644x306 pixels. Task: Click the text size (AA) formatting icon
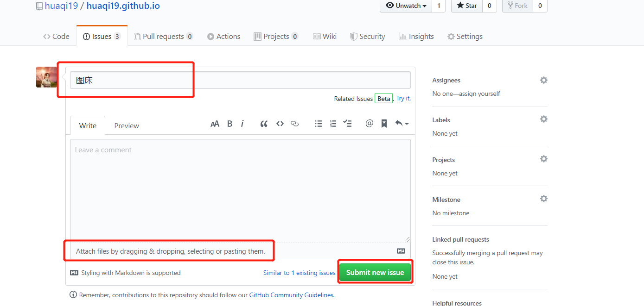point(215,124)
